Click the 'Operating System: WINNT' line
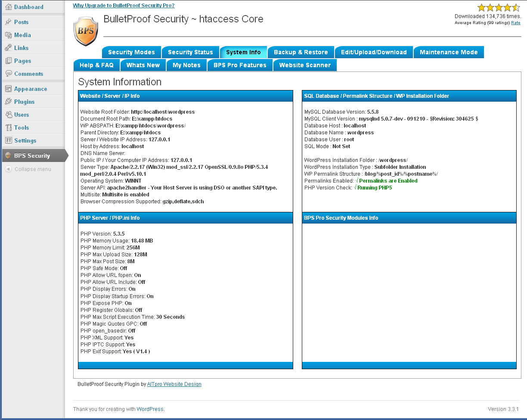527x420 pixels. coord(111,181)
